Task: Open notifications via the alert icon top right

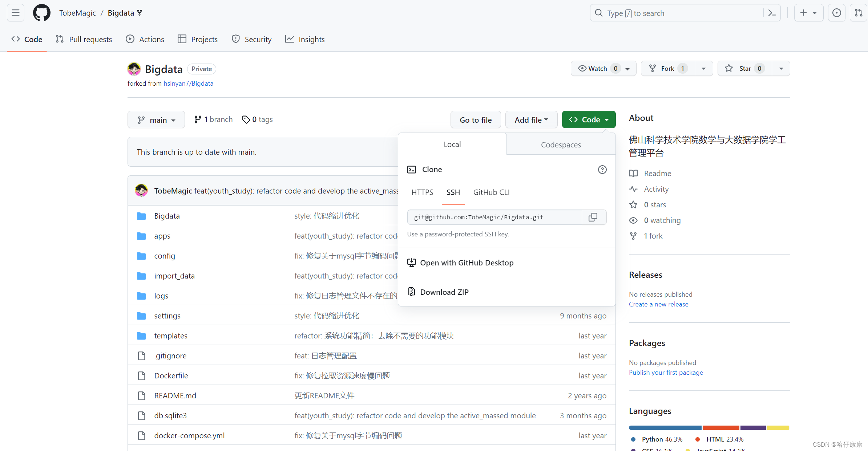Action: pos(837,13)
